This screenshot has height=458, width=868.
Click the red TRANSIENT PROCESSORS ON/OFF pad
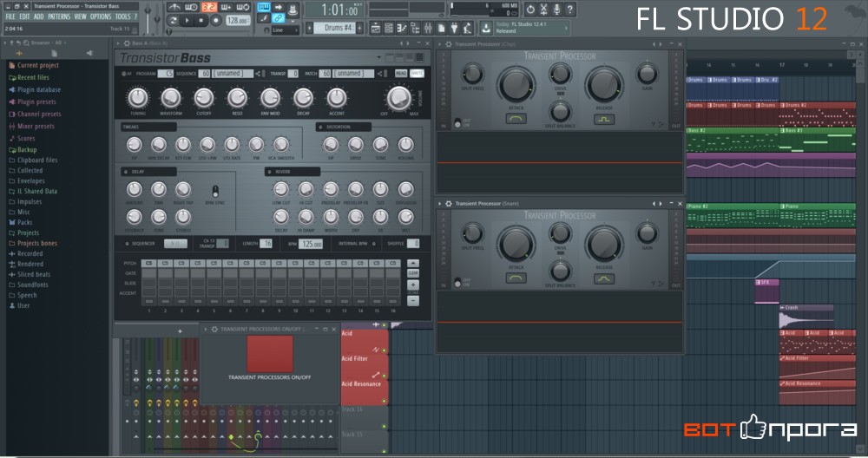point(270,353)
